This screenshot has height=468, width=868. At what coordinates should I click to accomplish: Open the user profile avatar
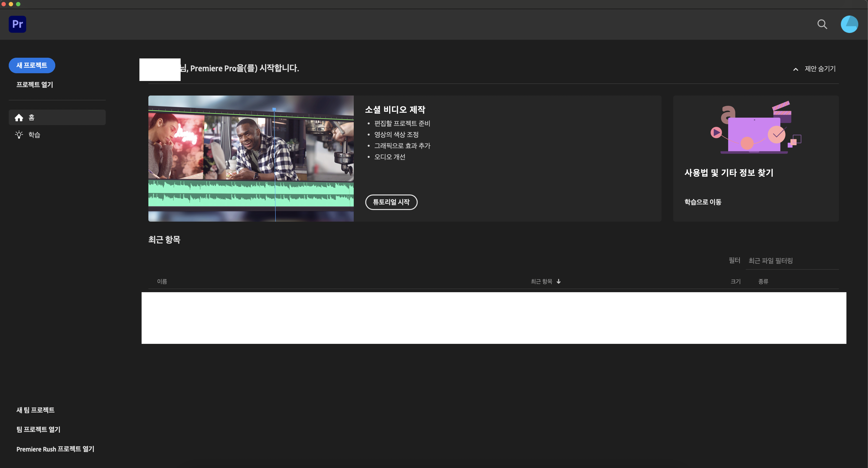[x=849, y=24]
